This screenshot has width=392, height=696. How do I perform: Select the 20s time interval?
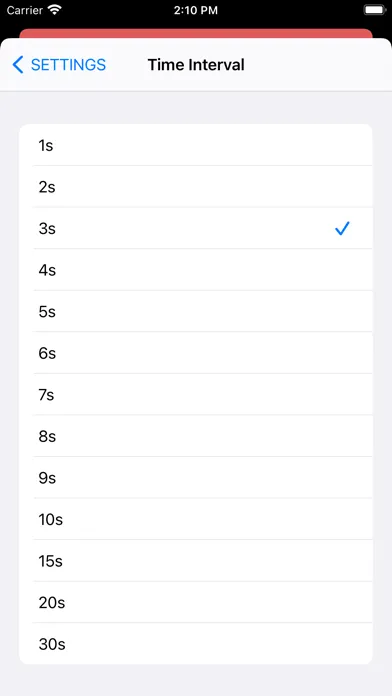click(x=196, y=603)
